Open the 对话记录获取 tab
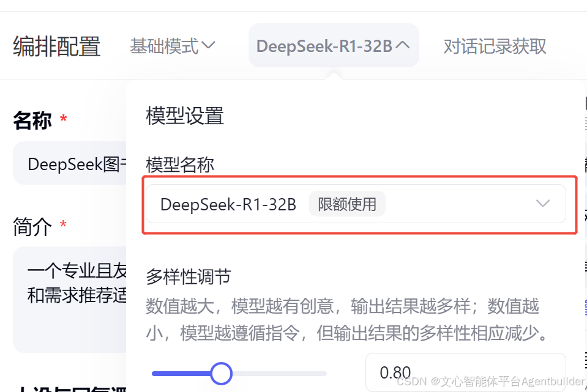 tap(495, 46)
